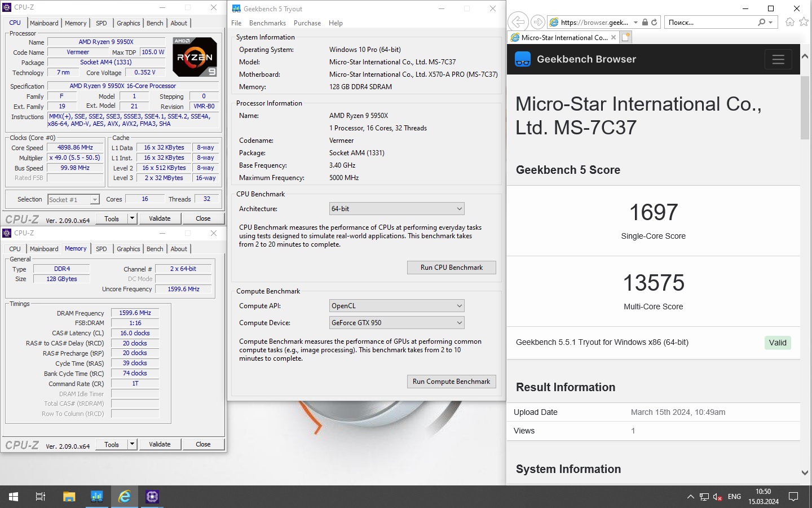812x508 pixels.
Task: Switch to Graphics tab in bottom CPU-Z window
Action: [129, 249]
